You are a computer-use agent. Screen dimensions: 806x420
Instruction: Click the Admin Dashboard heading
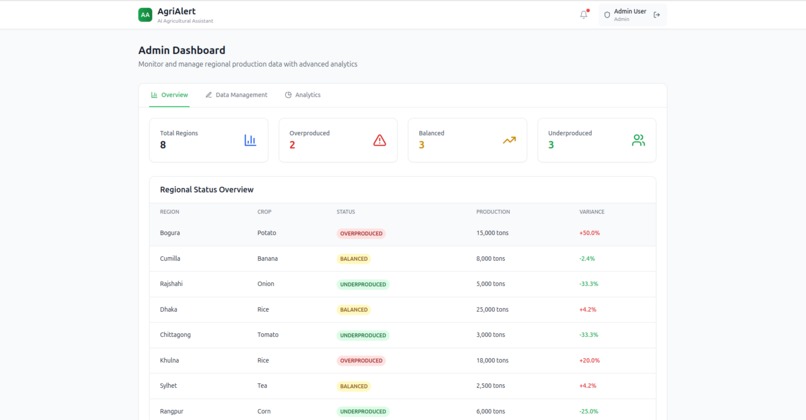click(x=181, y=50)
